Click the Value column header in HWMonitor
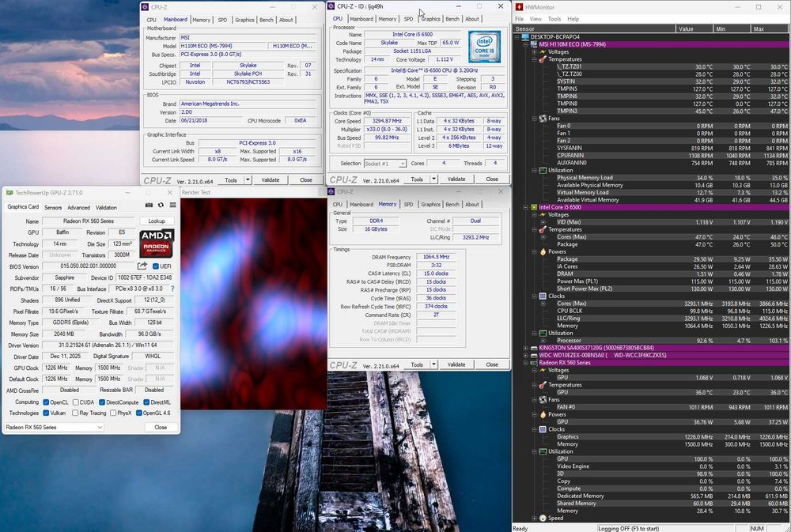Screen dimensions: 791x532 click(x=694, y=28)
